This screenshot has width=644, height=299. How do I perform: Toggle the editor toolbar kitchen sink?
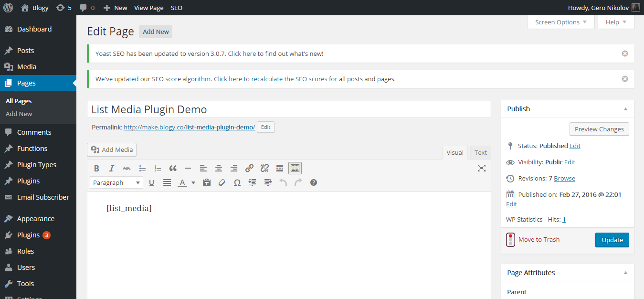coord(295,168)
